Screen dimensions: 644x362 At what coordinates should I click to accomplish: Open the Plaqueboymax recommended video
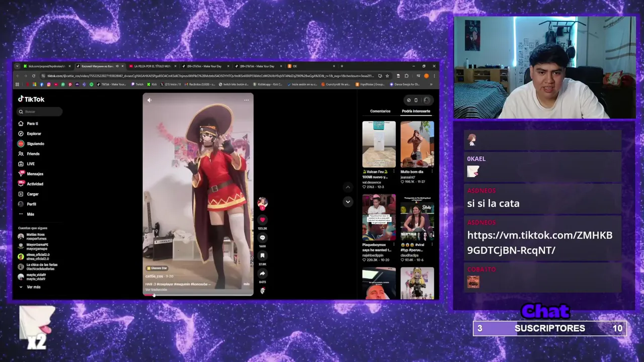coord(379,217)
